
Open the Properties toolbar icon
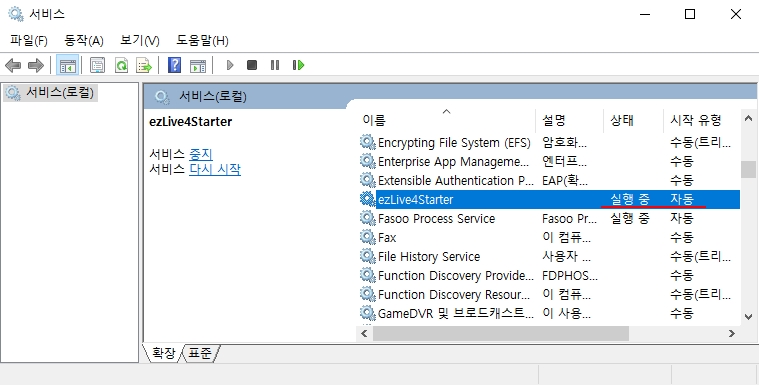pyautogui.click(x=97, y=65)
